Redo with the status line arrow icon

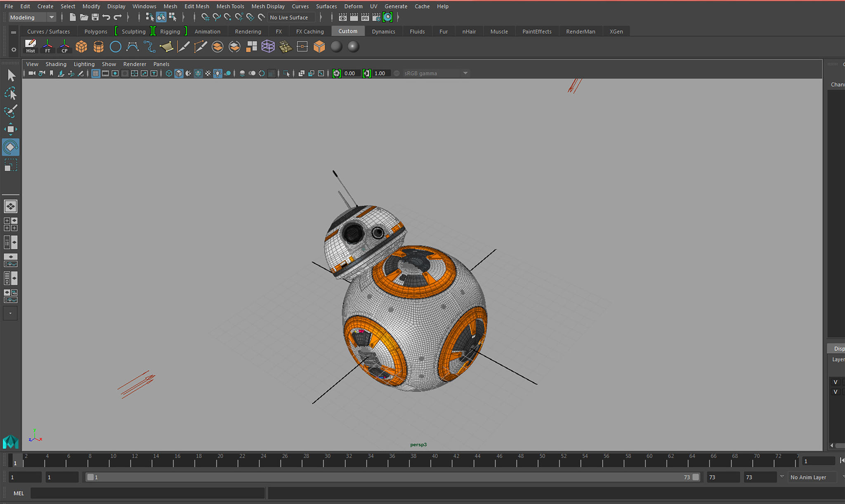(118, 17)
